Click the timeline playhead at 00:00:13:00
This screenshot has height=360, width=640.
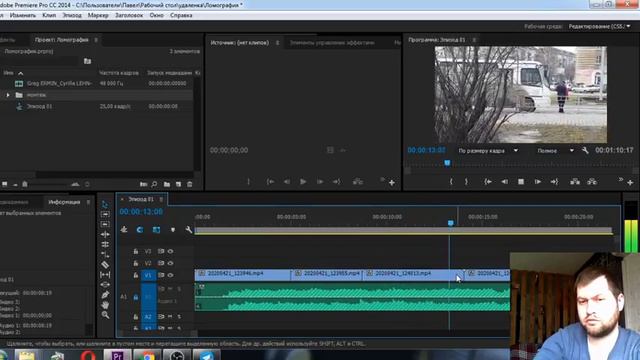tap(451, 223)
